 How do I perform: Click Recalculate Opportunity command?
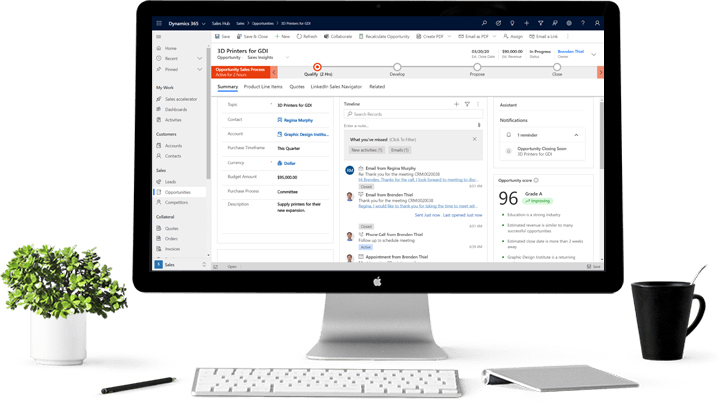point(384,36)
